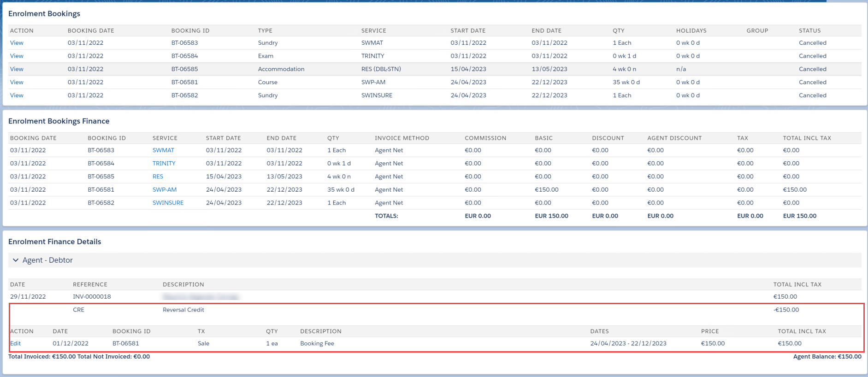Click the Invoice Method column header

[402, 138]
